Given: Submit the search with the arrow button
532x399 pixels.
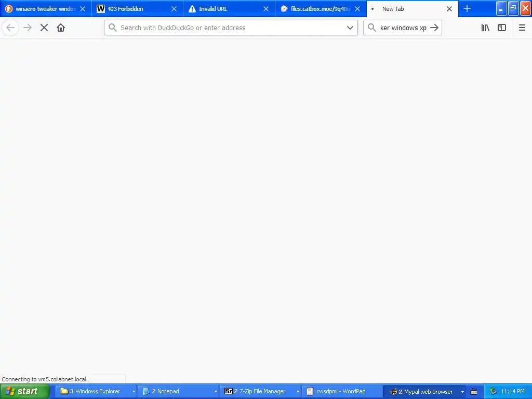Looking at the screenshot, I should (434, 28).
